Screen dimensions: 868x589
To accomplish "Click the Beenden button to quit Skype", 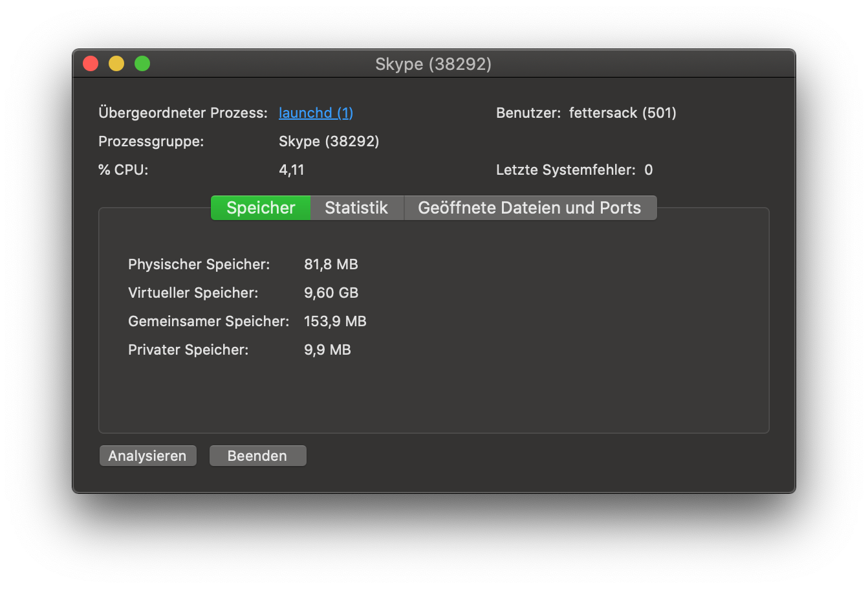I will pos(257,456).
